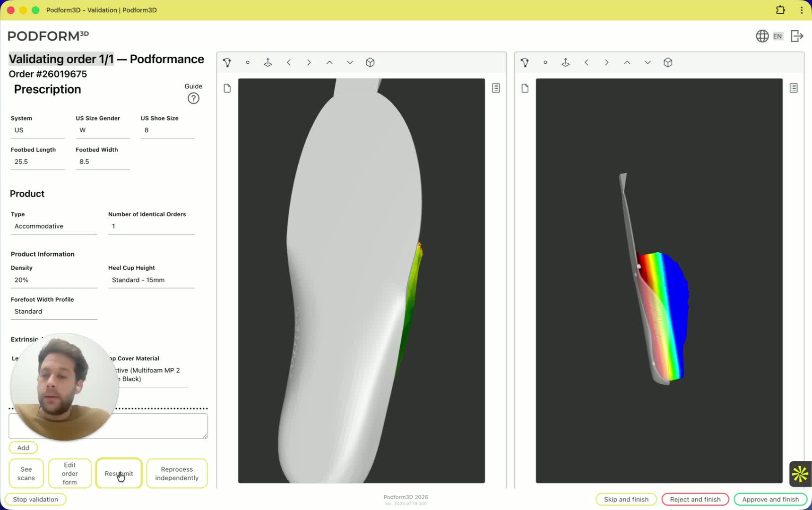The width and height of the screenshot is (812, 510).
Task: Click the Resubmit button
Action: [119, 473]
